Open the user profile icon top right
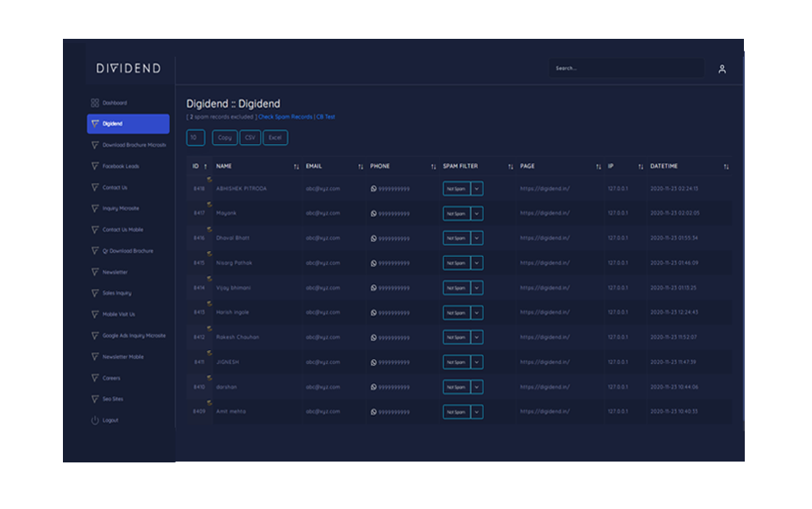This screenshot has height=509, width=812. coord(723,68)
